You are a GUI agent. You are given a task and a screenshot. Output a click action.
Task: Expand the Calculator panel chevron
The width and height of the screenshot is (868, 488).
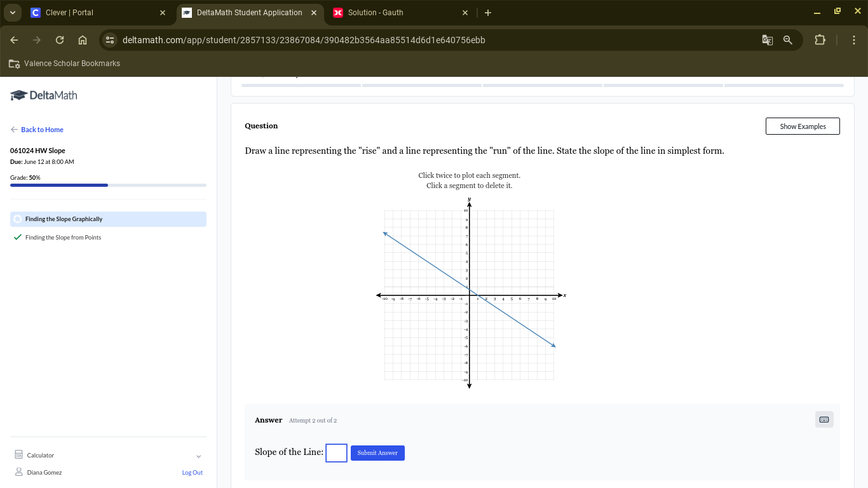click(x=199, y=456)
